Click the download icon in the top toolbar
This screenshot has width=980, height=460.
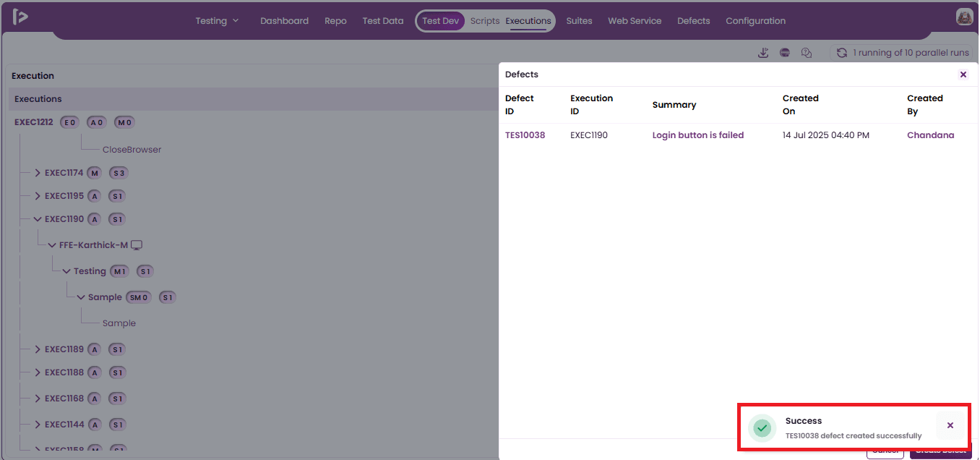[763, 53]
